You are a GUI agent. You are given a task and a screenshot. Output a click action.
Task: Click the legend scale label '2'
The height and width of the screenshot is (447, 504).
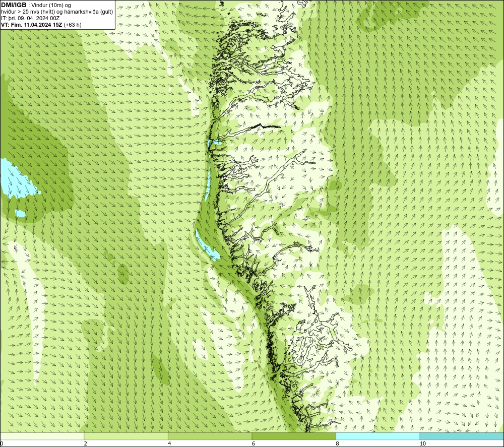[86, 443]
